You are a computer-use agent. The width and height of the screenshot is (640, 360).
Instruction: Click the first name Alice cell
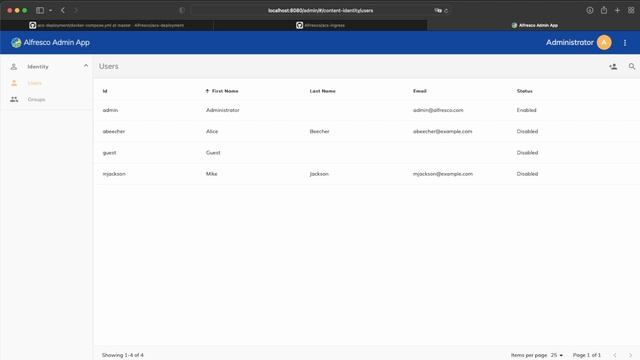pyautogui.click(x=212, y=131)
